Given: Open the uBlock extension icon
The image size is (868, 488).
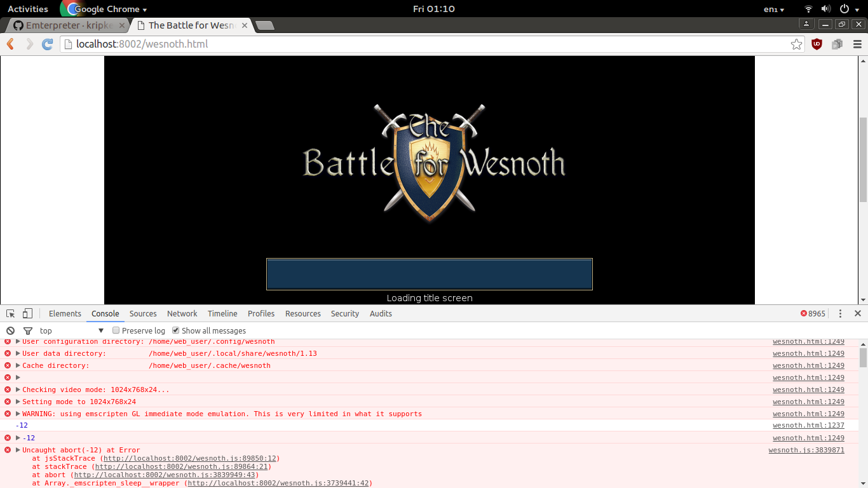Looking at the screenshot, I should tap(817, 44).
